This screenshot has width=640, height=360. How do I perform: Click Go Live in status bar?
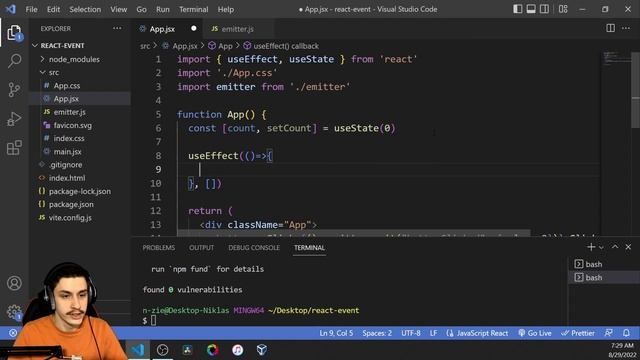point(535,333)
